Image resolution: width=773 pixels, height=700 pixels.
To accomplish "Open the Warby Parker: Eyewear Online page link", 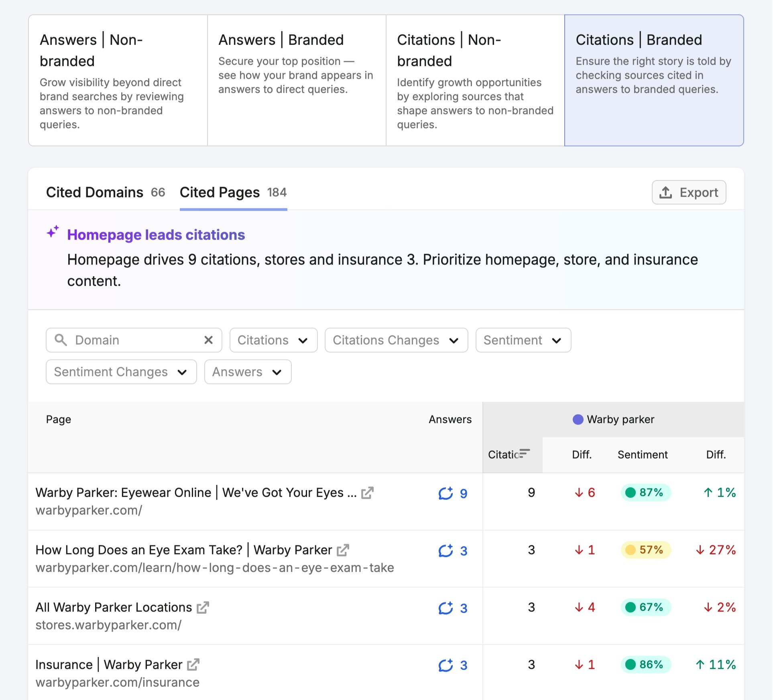I will pyautogui.click(x=196, y=493).
